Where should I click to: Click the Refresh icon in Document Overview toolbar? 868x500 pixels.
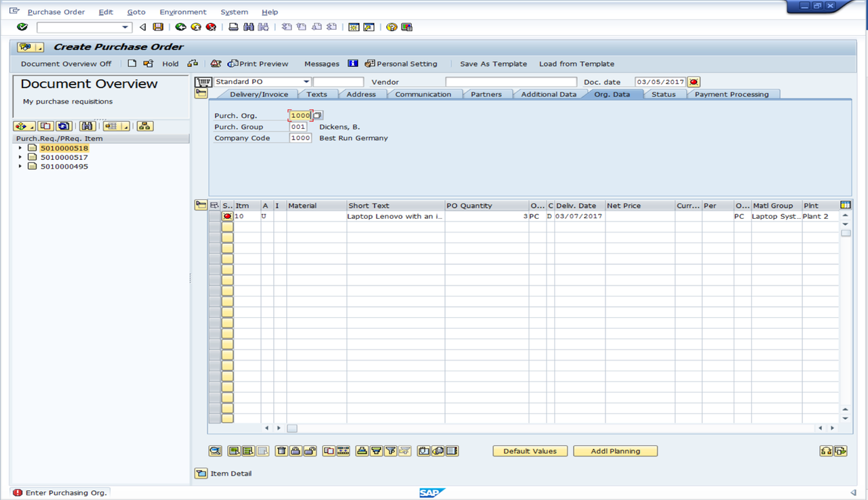coord(64,126)
